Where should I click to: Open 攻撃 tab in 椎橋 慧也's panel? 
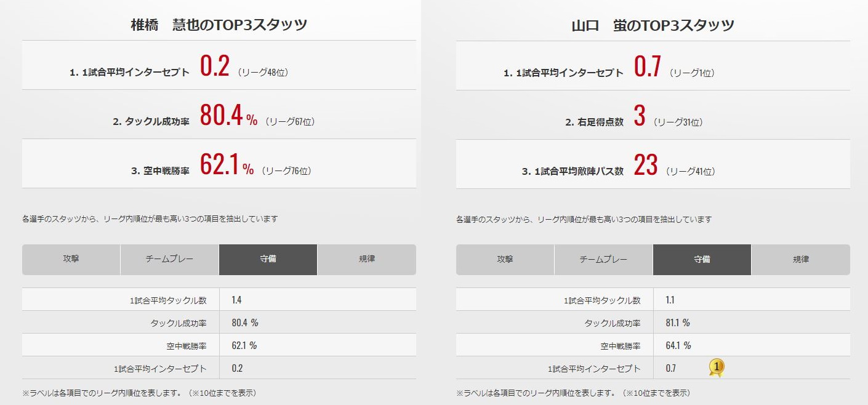71,259
